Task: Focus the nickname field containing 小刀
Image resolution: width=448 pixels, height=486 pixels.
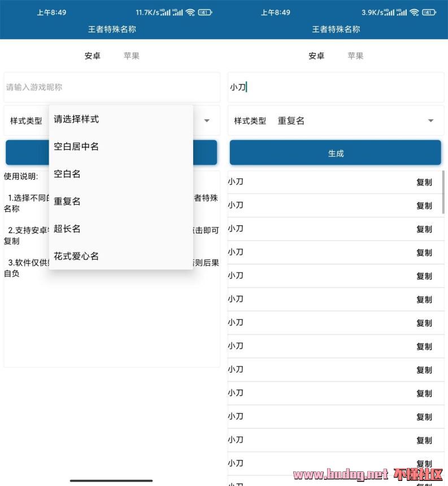Action: point(336,87)
